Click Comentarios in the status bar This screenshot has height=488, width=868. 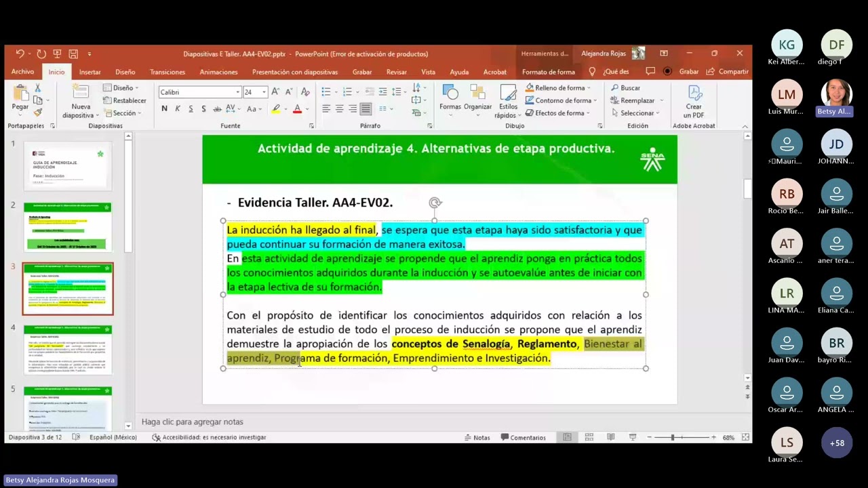(522, 437)
